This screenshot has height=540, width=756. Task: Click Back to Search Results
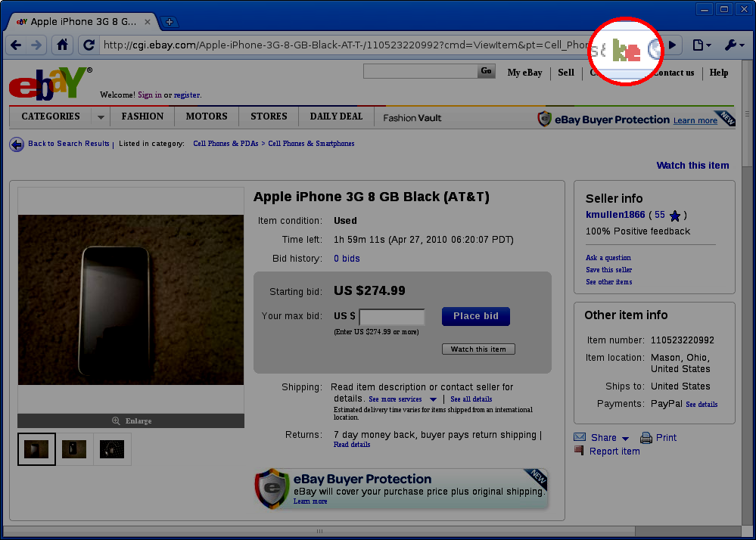point(68,144)
